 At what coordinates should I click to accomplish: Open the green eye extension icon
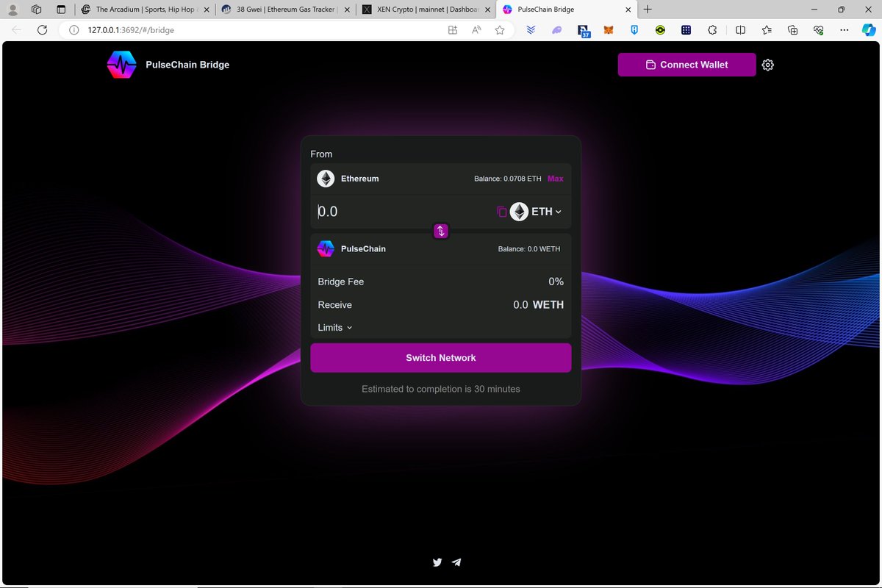pos(661,30)
